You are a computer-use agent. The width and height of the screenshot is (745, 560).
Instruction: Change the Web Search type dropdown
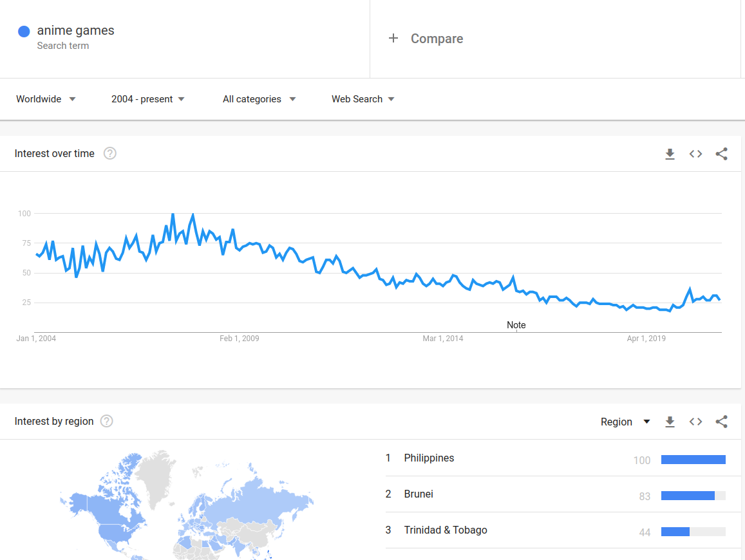(363, 99)
